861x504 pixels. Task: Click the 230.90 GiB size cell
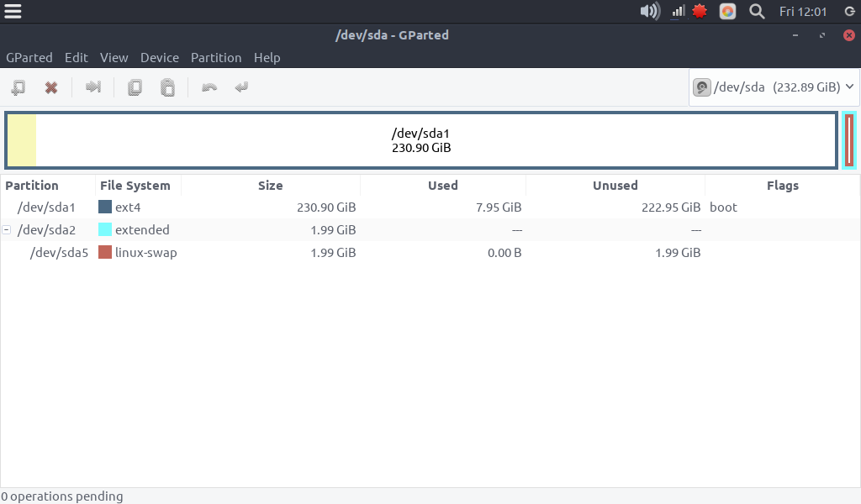tap(326, 207)
